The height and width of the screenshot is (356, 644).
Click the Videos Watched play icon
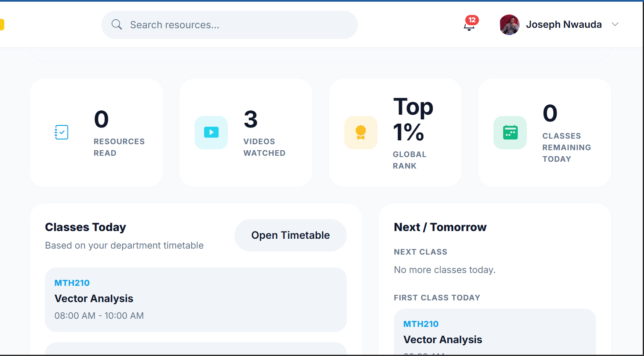pos(211,132)
